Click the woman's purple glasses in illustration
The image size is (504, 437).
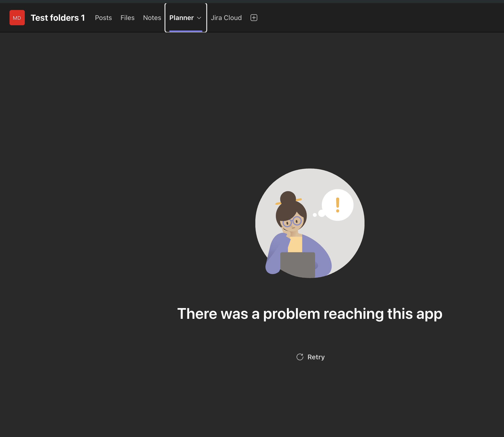tap(292, 222)
